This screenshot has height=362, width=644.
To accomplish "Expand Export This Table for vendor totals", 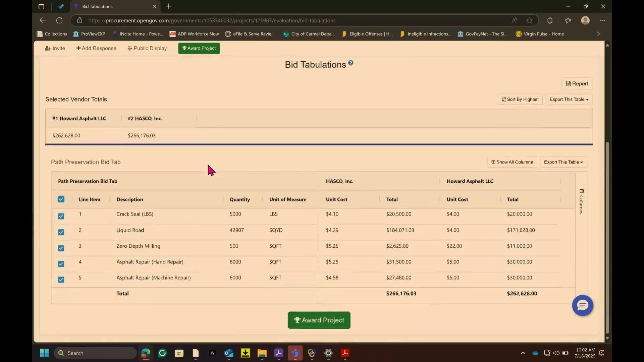I will tap(569, 99).
